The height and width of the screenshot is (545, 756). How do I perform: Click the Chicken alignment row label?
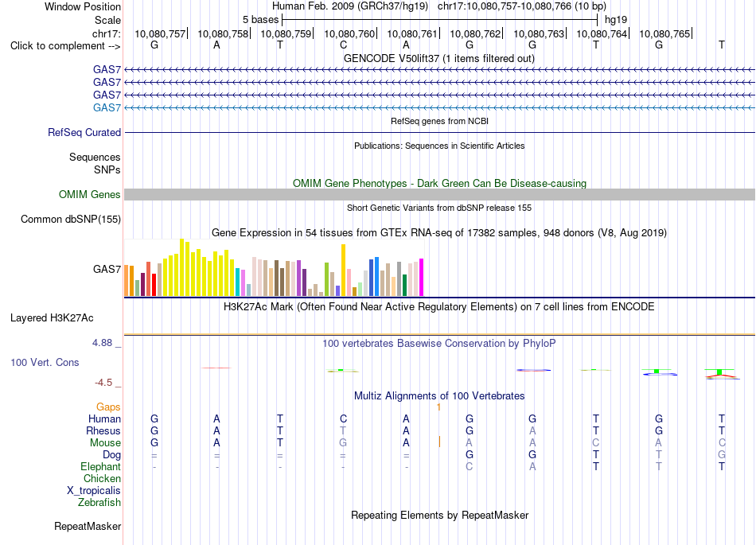point(102,478)
